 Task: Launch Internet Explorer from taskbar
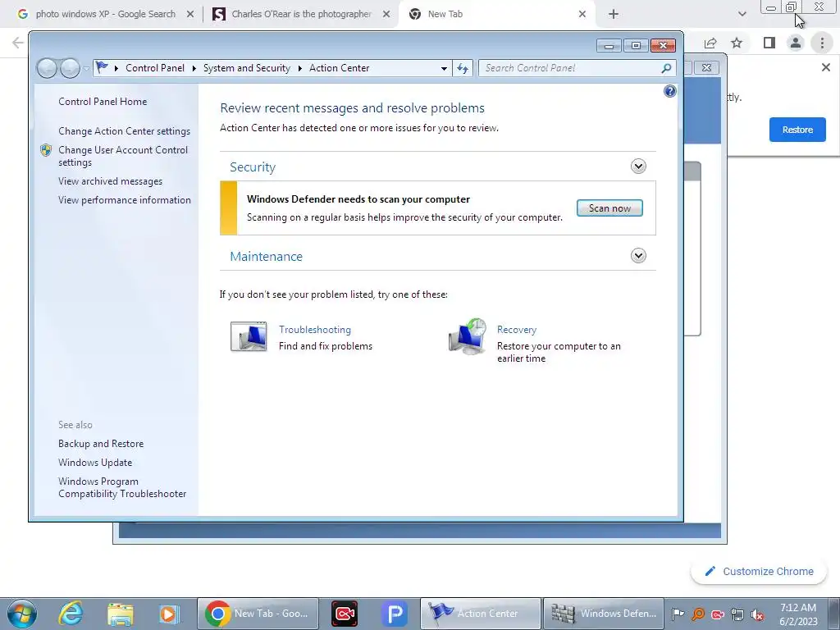(71, 614)
